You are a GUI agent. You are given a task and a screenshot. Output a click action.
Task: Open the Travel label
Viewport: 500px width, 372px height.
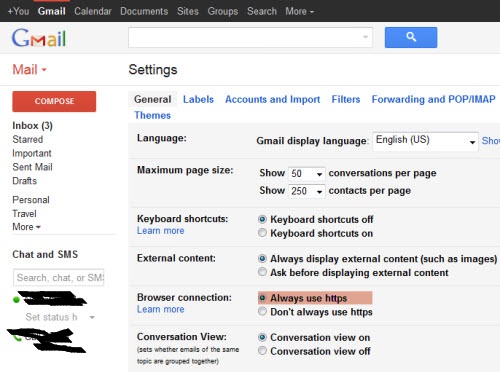24,213
